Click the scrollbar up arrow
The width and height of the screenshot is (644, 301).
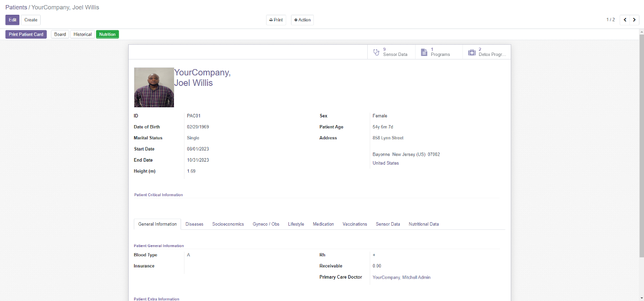click(641, 32)
